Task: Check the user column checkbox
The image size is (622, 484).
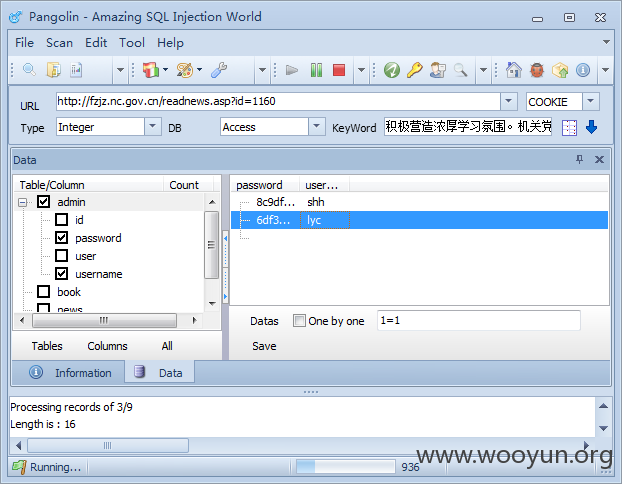Action: [x=61, y=255]
